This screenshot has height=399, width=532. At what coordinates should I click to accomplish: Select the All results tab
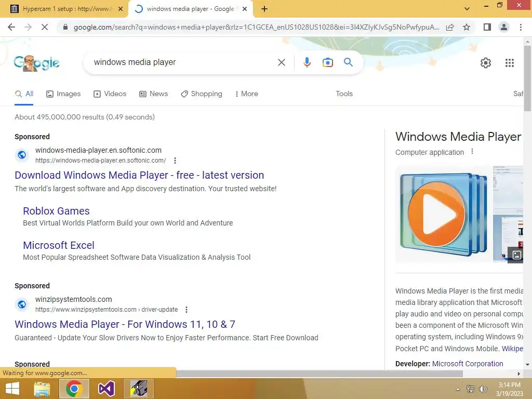click(x=24, y=94)
